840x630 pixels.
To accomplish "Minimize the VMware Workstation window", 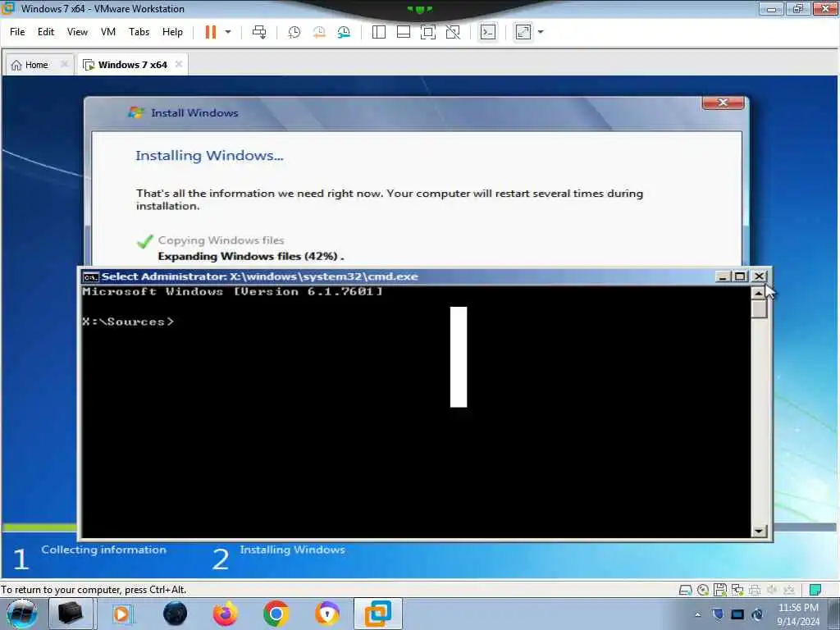I will [772, 8].
